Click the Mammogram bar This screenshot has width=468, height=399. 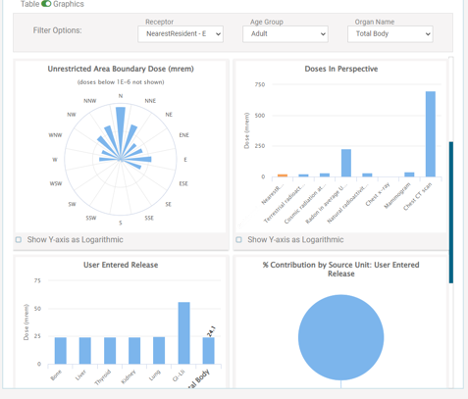click(x=409, y=174)
